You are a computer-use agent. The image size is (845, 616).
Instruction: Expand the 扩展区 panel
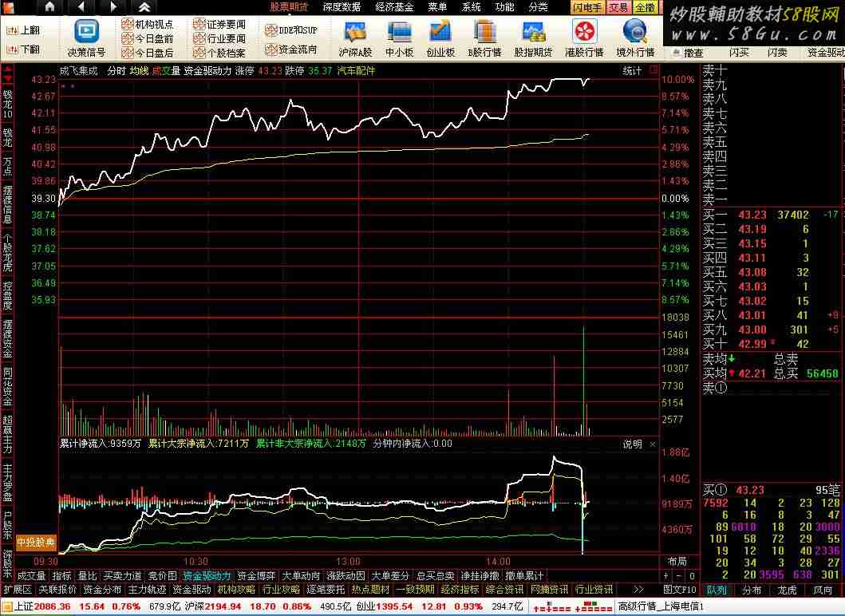(x=18, y=590)
